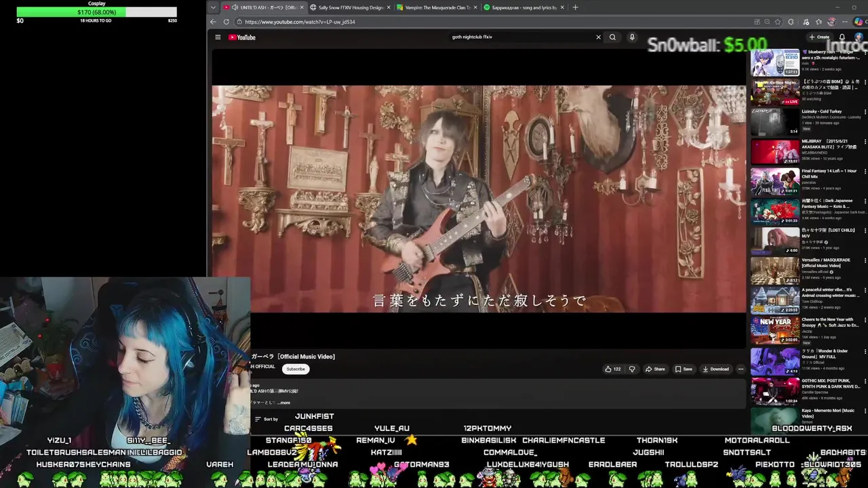Screen dimensions: 868x488
Task: Open the three-dot menu for LOST CHILD M/V
Action: coord(865,231)
